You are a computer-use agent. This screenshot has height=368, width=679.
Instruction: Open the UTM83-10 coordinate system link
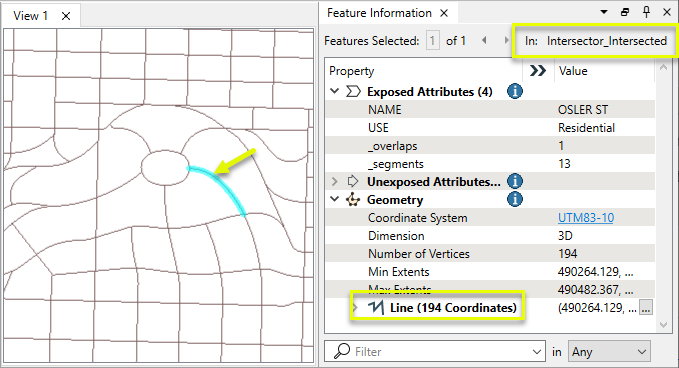point(585,217)
